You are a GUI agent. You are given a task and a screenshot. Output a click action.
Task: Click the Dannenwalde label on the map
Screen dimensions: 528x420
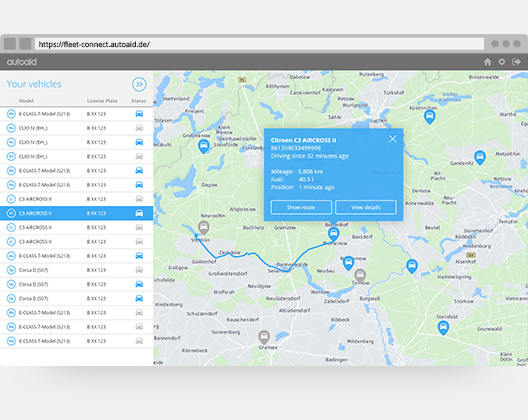click(x=292, y=264)
